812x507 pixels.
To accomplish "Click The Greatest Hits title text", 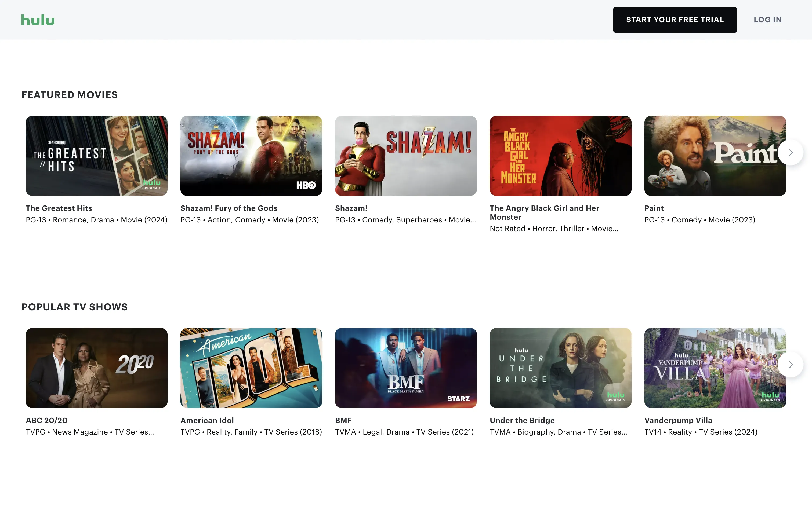I will pyautogui.click(x=59, y=208).
